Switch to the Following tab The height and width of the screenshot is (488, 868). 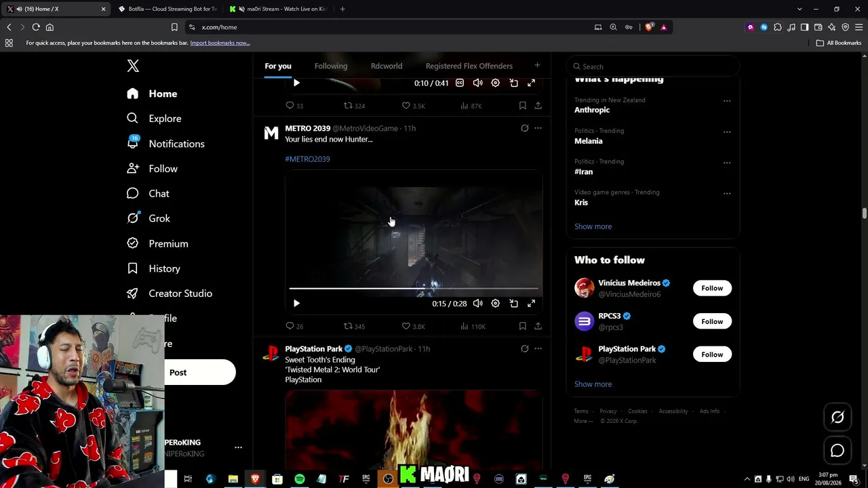pyautogui.click(x=331, y=66)
